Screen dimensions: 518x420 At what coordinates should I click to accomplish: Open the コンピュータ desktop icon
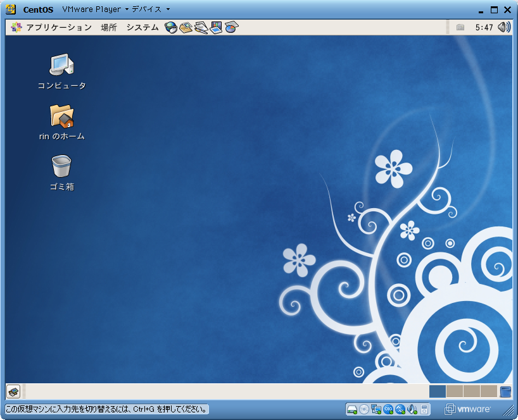point(62,71)
